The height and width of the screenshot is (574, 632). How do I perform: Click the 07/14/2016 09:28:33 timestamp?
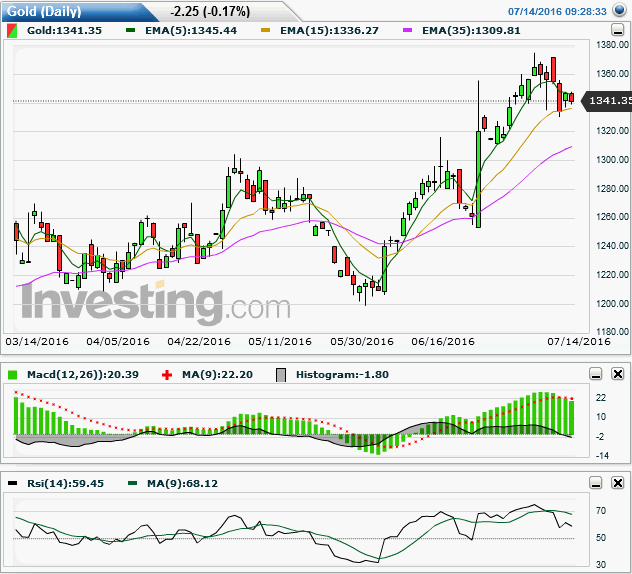[557, 11]
